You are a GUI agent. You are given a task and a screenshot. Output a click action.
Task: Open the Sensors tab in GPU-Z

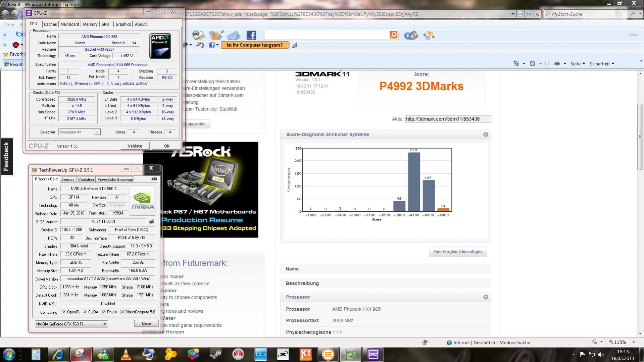[x=68, y=179]
